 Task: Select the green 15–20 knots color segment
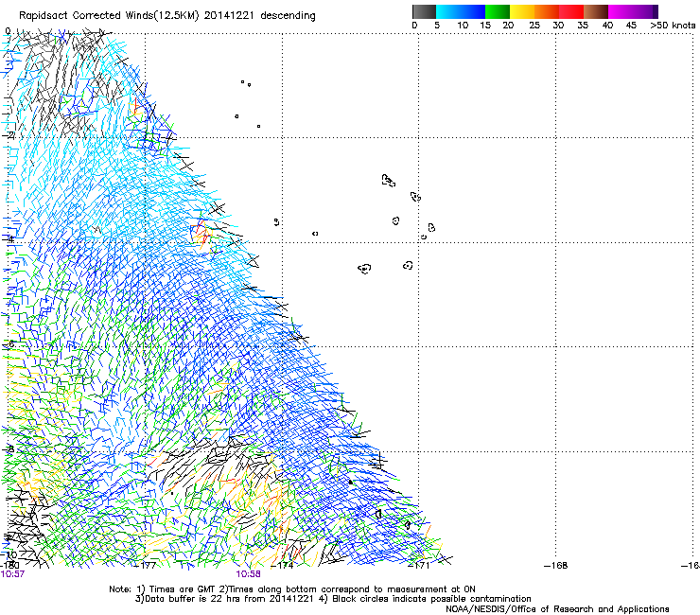[497, 11]
